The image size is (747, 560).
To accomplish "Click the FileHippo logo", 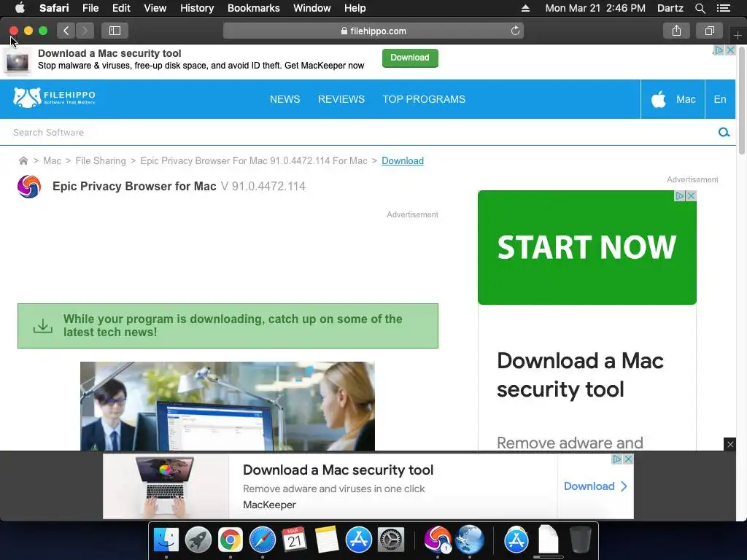I will pos(54,97).
